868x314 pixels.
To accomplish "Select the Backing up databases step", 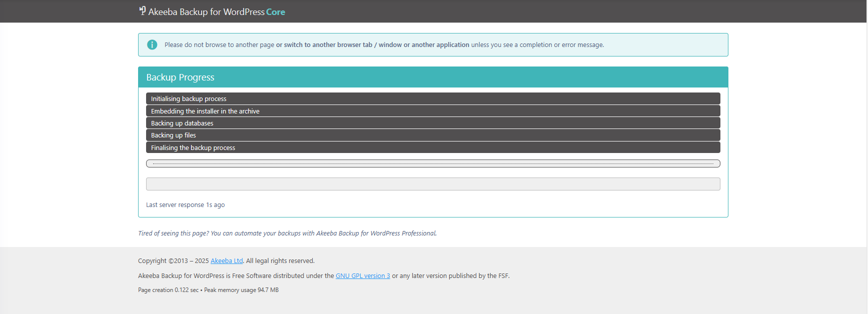I will (182, 123).
